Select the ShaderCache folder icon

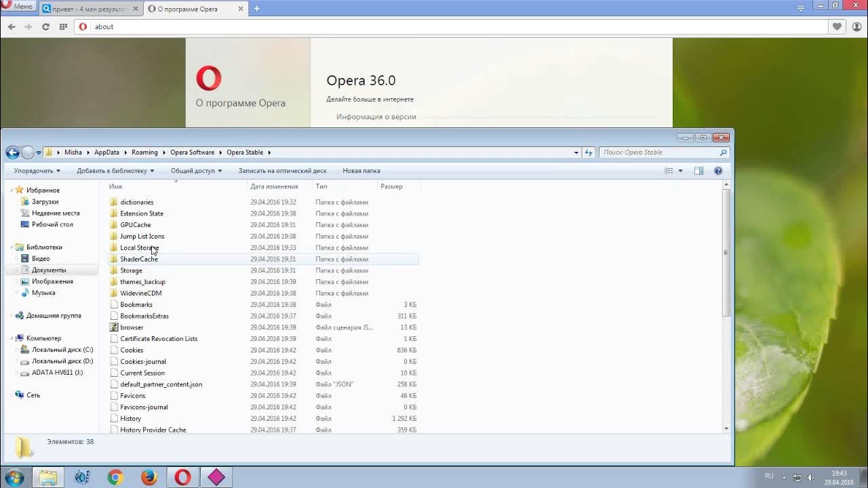click(113, 259)
